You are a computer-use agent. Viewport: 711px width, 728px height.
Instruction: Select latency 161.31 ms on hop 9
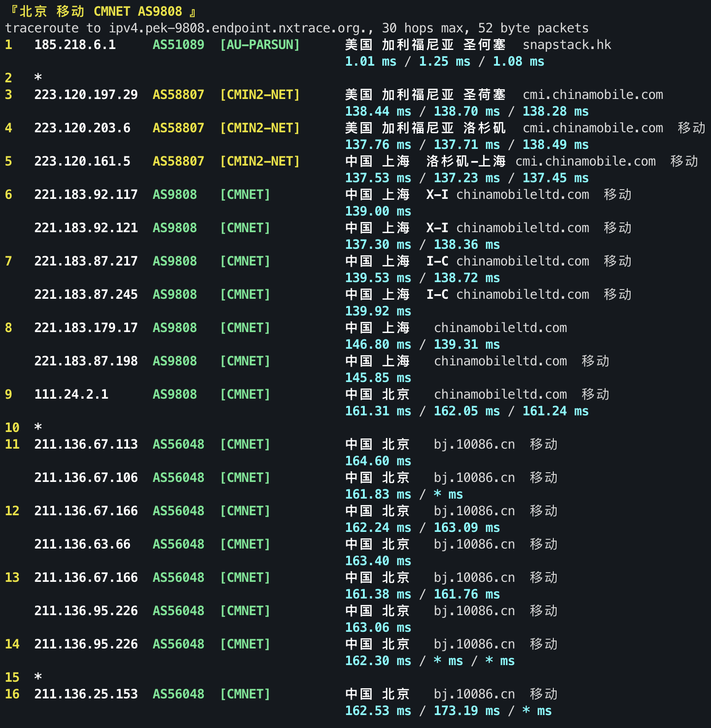[378, 411]
